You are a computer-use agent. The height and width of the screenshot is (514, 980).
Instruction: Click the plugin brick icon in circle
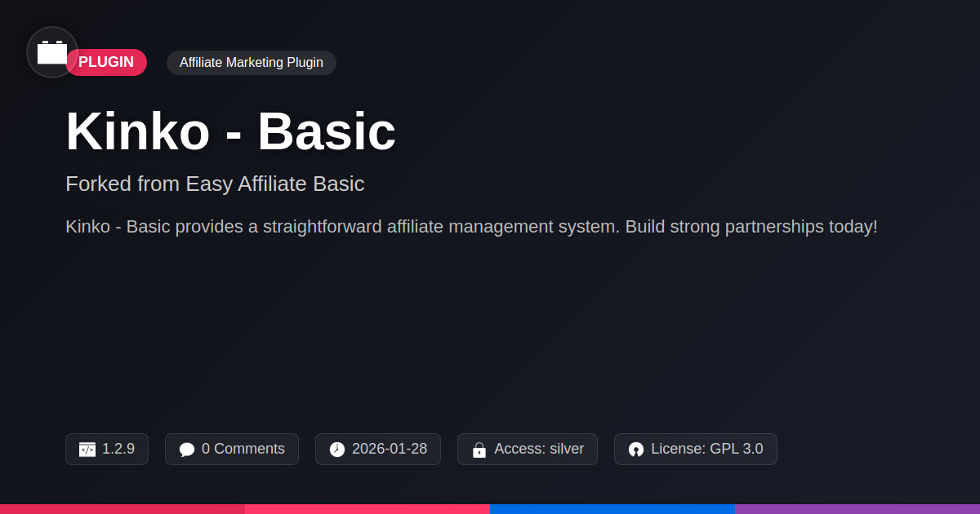(52, 52)
